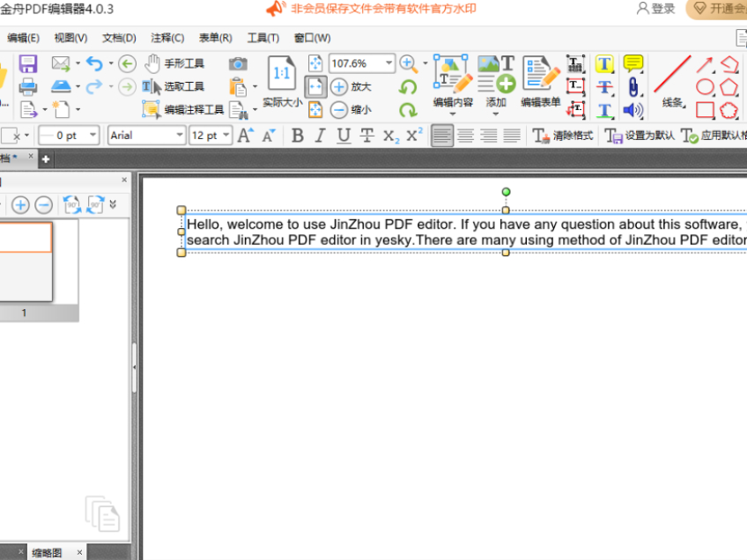The height and width of the screenshot is (560, 747).
Task: Click the yellow sticky note comment icon
Action: pos(633,63)
